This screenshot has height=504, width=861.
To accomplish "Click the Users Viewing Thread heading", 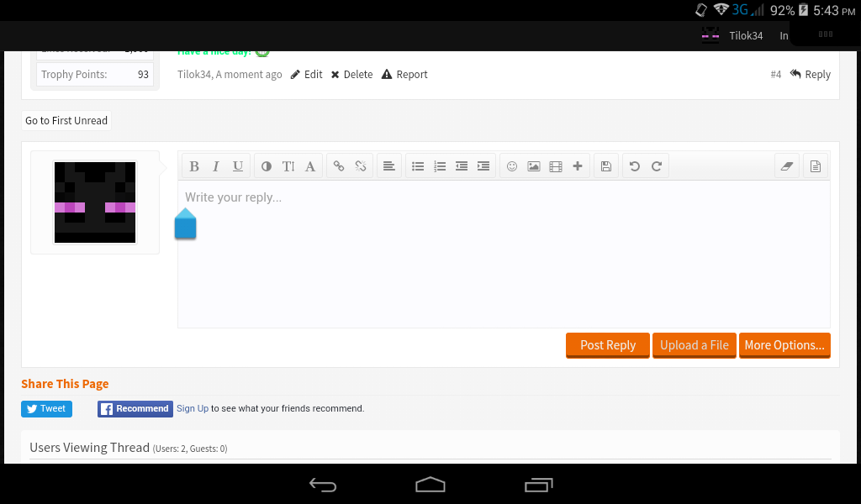I will tap(89, 448).
